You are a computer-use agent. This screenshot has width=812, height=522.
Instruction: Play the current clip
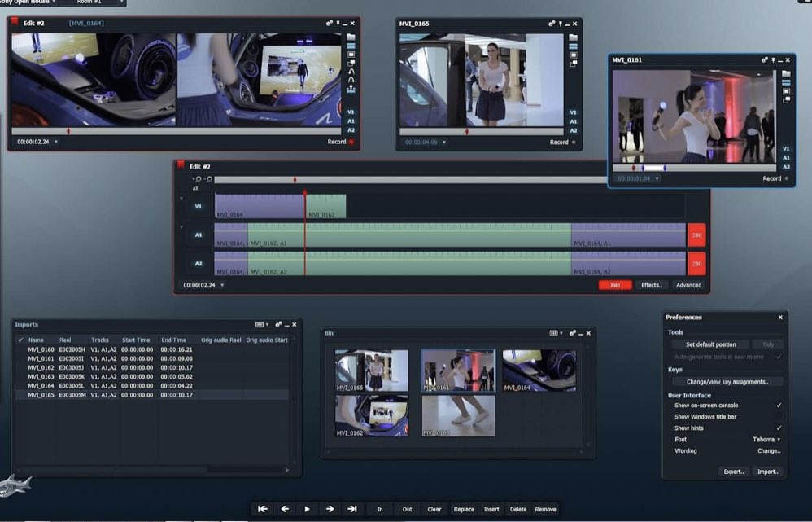pos(307,509)
